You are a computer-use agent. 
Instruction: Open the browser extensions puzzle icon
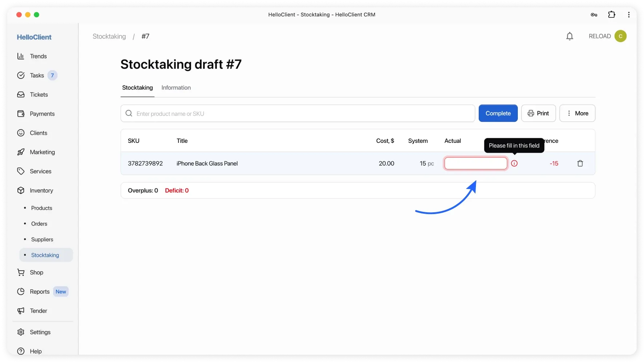[x=612, y=15]
